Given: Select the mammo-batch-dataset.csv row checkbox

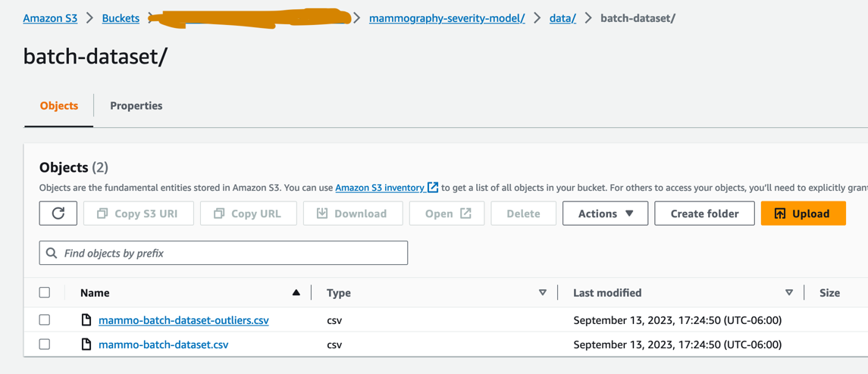Looking at the screenshot, I should (x=45, y=344).
